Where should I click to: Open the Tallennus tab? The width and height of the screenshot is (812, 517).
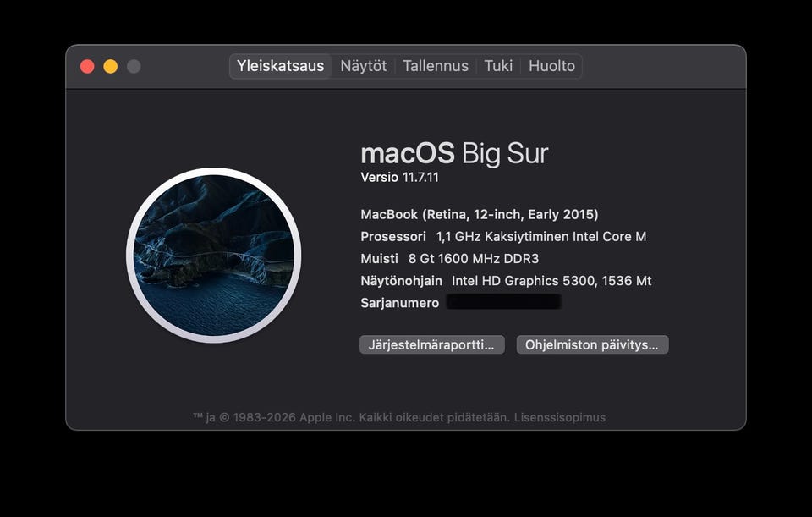(x=436, y=66)
